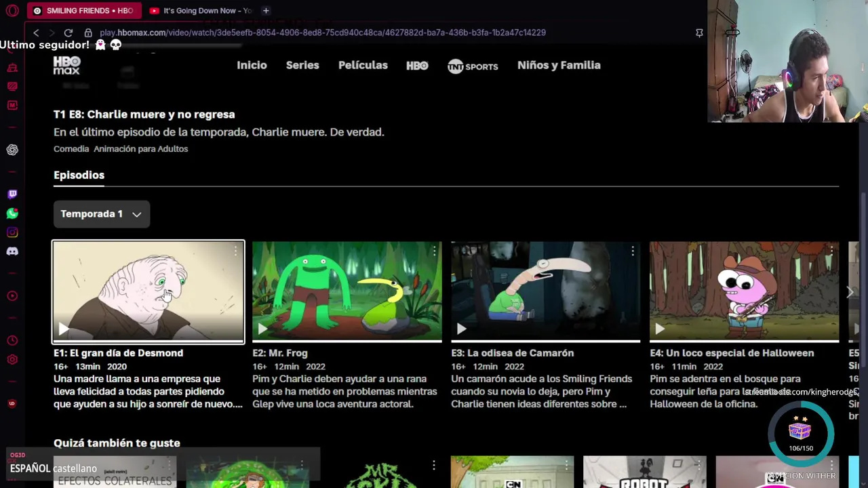Viewport: 868px width, 488px height.
Task: Open Instagram from the browser sidebar
Action: click(12, 232)
